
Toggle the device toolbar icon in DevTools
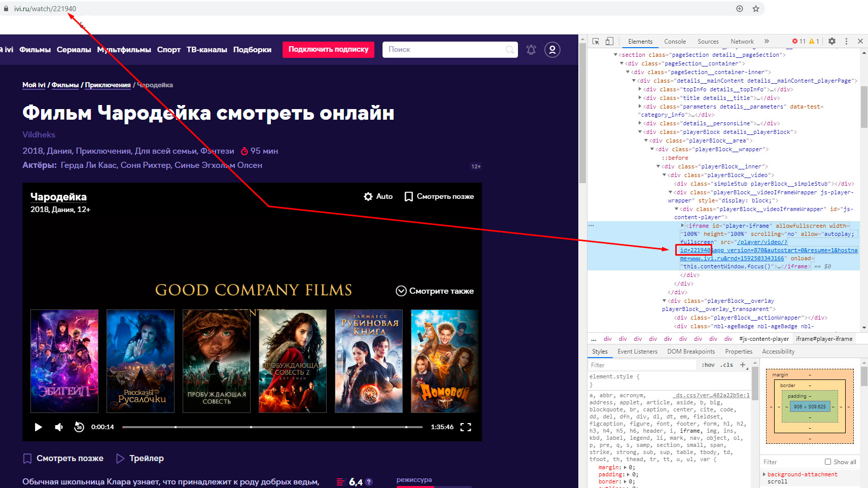point(609,42)
